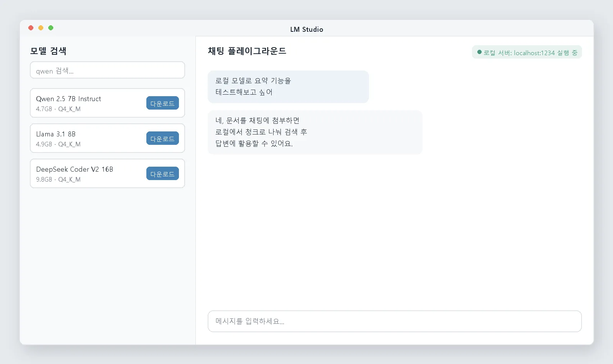Download the Qwen 2.5 7B Instruct model

(x=162, y=103)
